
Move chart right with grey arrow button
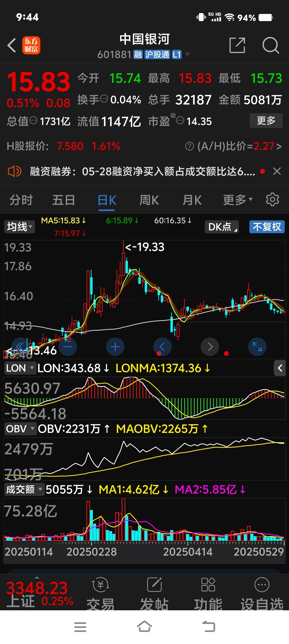tap(210, 347)
